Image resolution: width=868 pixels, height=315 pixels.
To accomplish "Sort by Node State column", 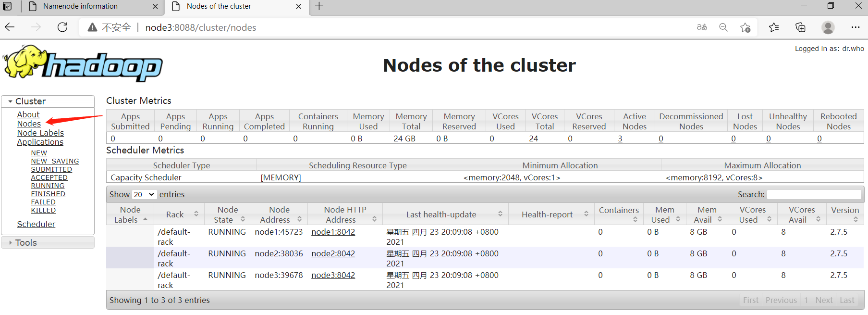I will (x=243, y=219).
